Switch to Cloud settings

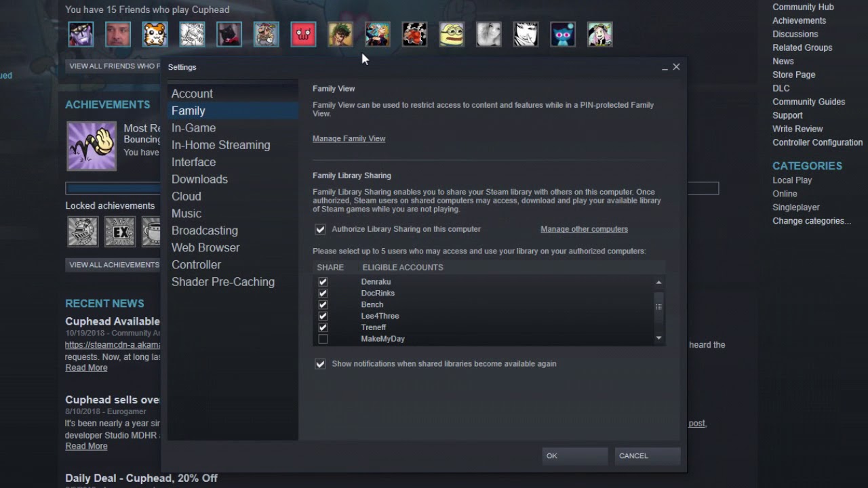233,196
